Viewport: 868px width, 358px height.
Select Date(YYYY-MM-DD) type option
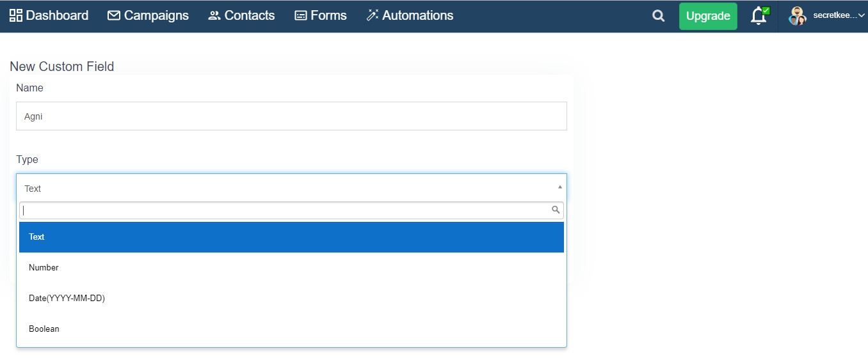[291, 299]
